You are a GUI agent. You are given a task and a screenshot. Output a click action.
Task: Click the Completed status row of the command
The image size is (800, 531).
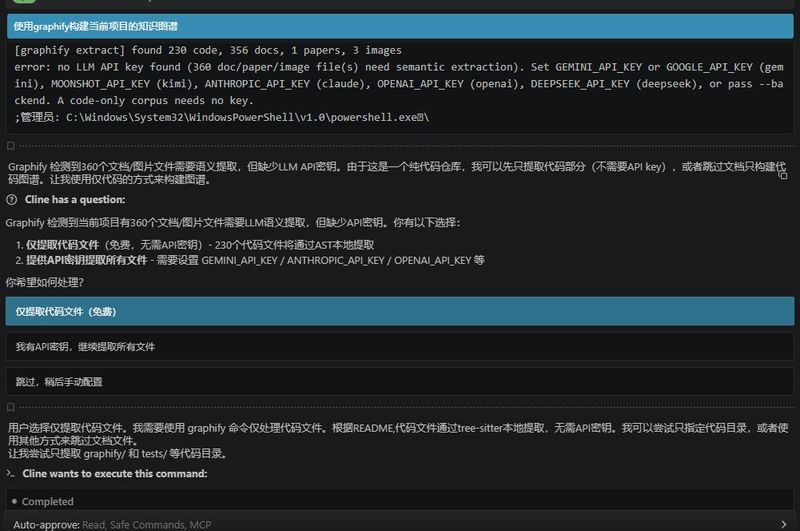point(399,501)
